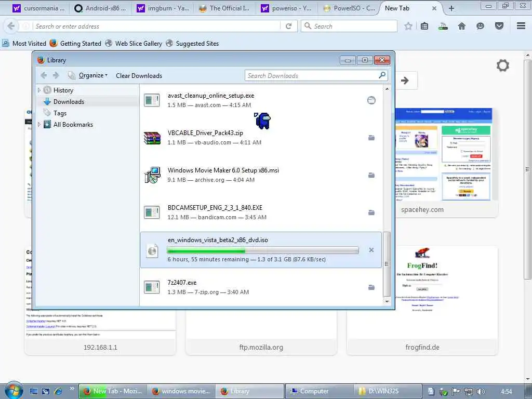Viewport: 532px width, 399px height.
Task: Click the Windows Start orb
Action: pos(14,391)
